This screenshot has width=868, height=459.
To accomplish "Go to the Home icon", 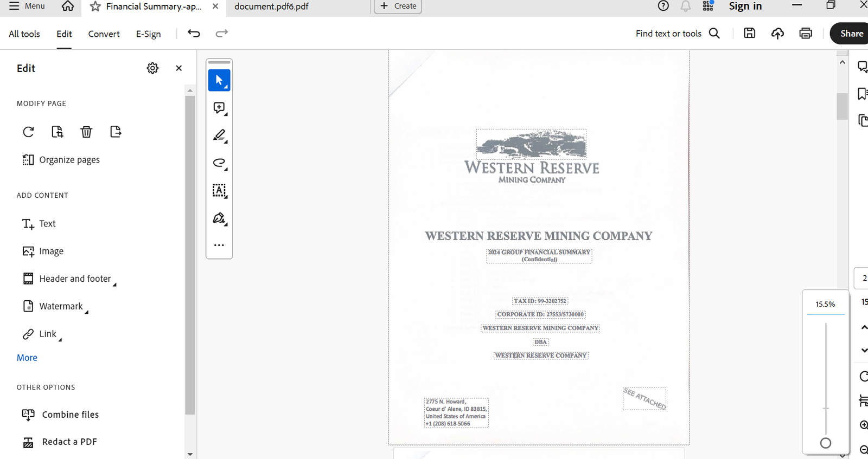I will tap(68, 6).
